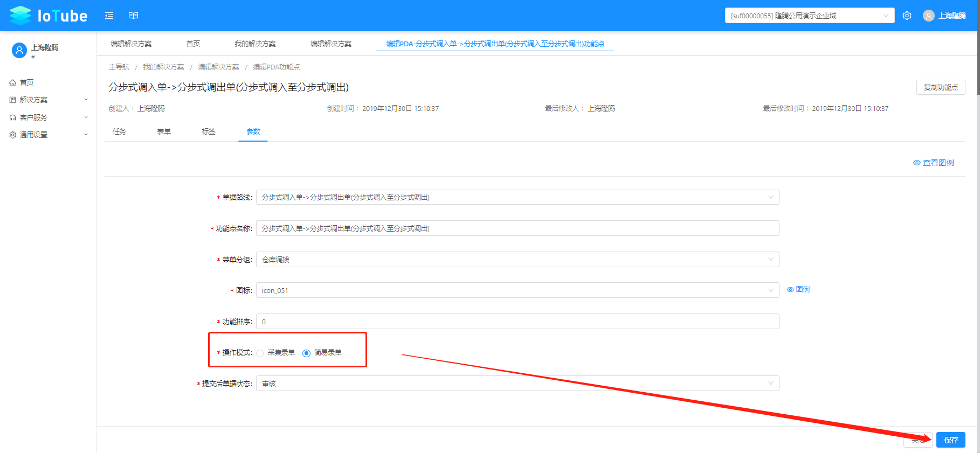Viewport: 980px width, 453px height.
Task: Select 简易录单 radio option
Action: 306,353
